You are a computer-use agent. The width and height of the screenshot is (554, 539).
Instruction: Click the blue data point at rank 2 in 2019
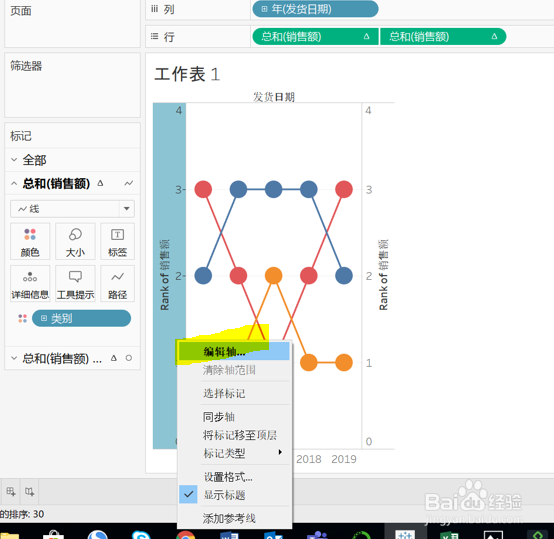tap(344, 276)
